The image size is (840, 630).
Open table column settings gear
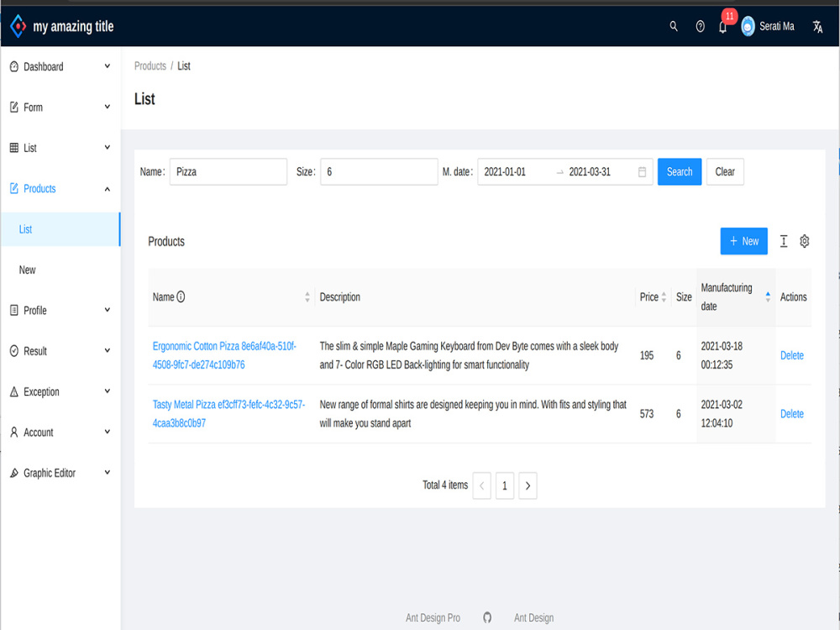point(804,241)
